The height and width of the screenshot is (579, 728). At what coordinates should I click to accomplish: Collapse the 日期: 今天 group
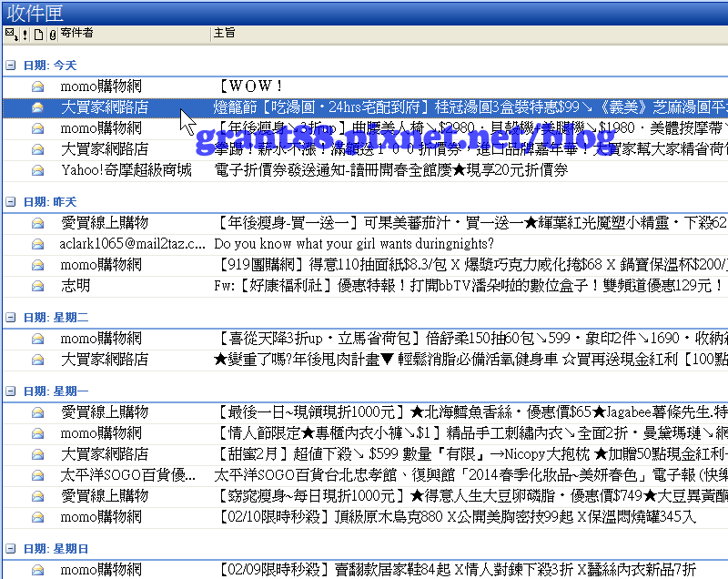(x=11, y=66)
